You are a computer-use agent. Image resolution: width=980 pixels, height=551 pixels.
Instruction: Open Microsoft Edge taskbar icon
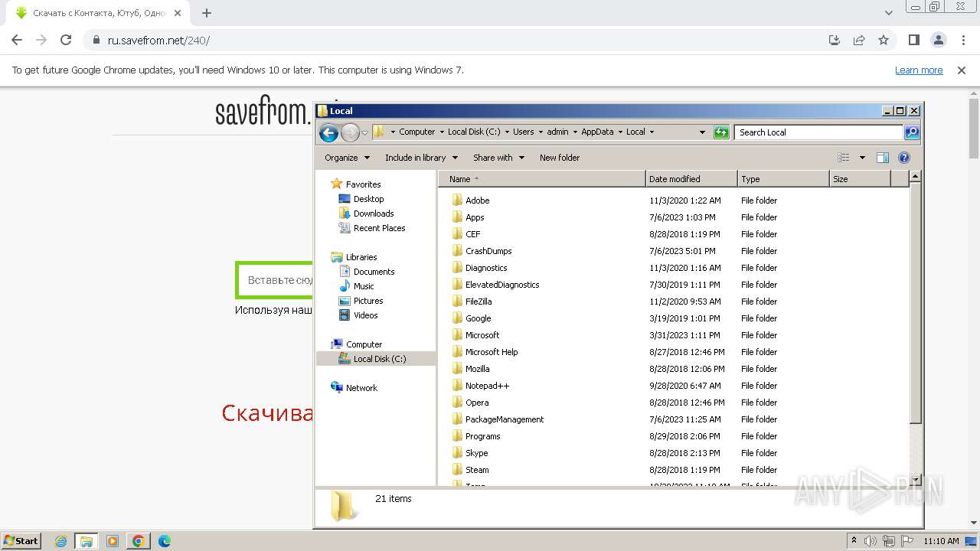tap(165, 541)
